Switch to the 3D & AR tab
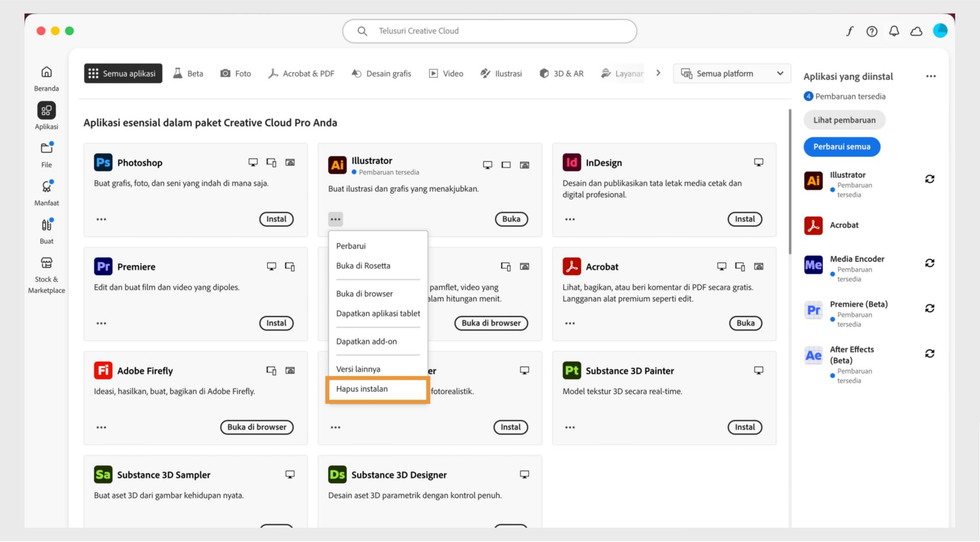The height and width of the screenshot is (542, 980). click(561, 73)
